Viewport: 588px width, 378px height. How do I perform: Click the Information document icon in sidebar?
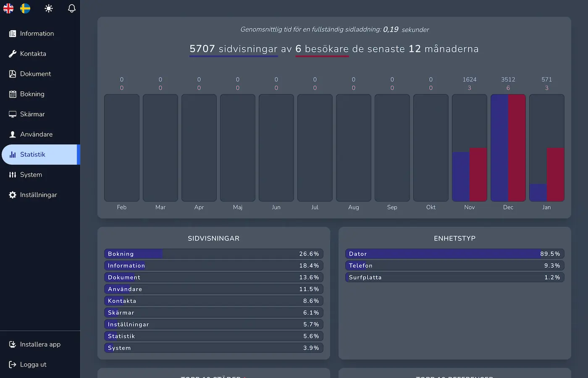[13, 34]
